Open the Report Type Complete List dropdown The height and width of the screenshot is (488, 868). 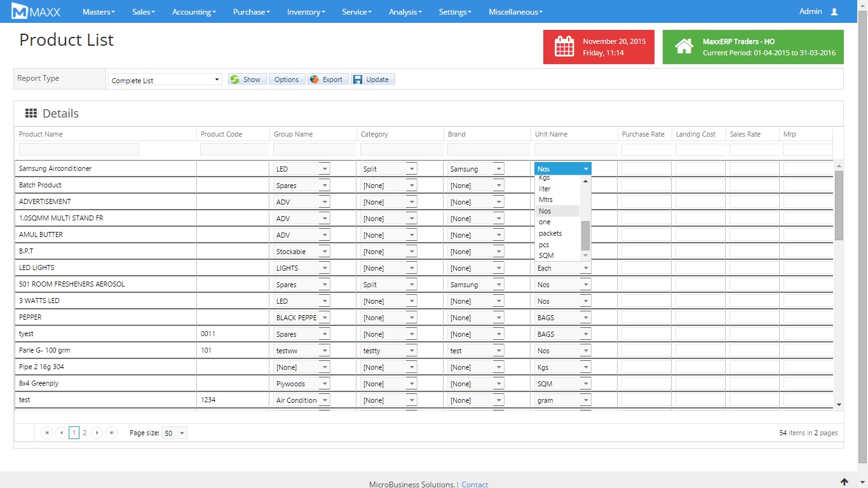click(x=165, y=80)
